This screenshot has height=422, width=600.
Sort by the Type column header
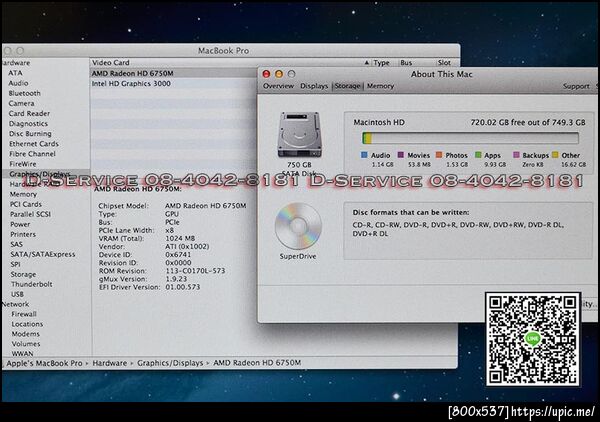coord(382,63)
